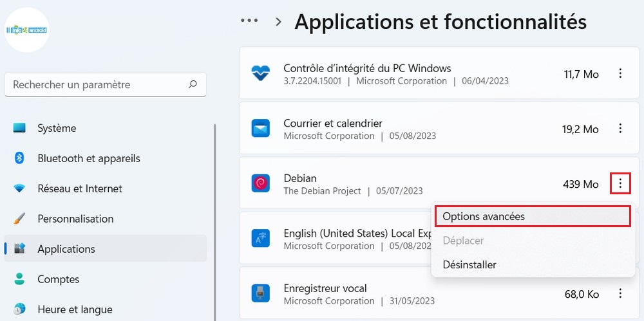Choose Options avancées from the context menu

(x=533, y=216)
